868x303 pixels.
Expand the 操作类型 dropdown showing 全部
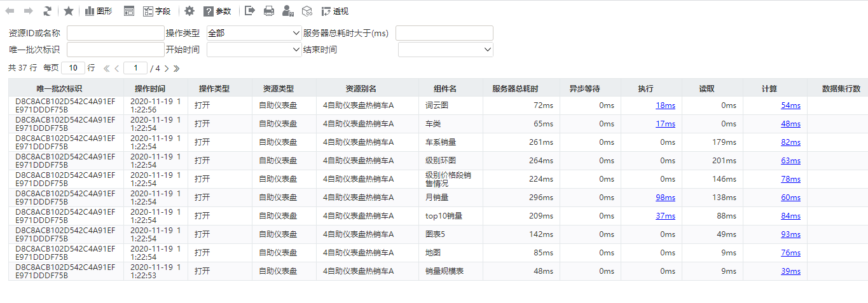point(254,33)
